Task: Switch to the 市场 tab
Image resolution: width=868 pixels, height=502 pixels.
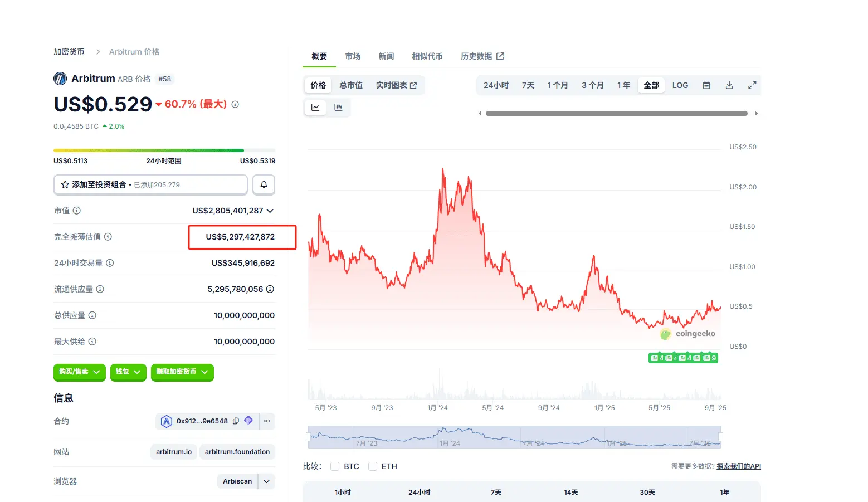Action: pyautogui.click(x=353, y=56)
